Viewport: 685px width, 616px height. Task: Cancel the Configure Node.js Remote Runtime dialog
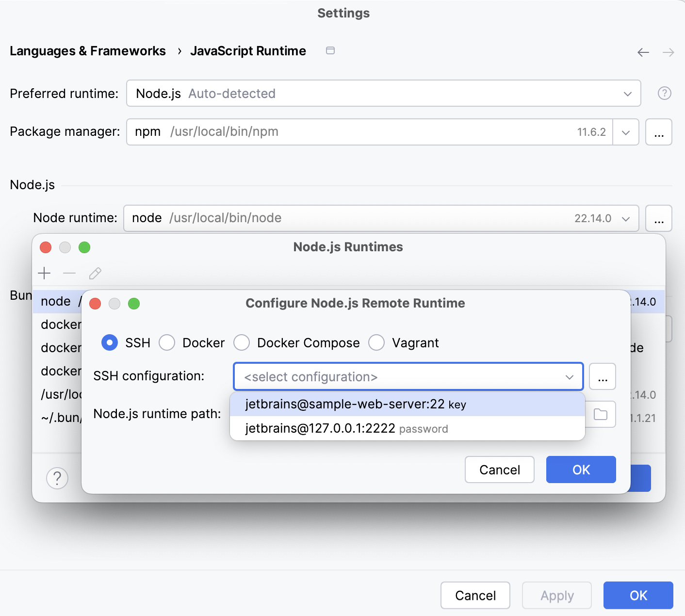point(499,470)
